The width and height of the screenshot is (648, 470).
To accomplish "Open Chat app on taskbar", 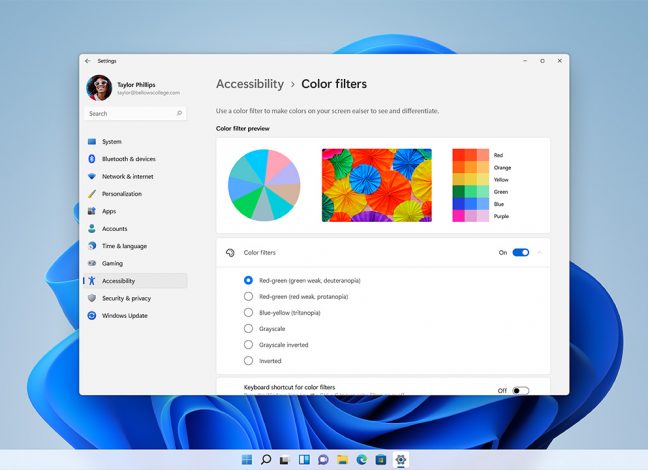I will [x=323, y=460].
